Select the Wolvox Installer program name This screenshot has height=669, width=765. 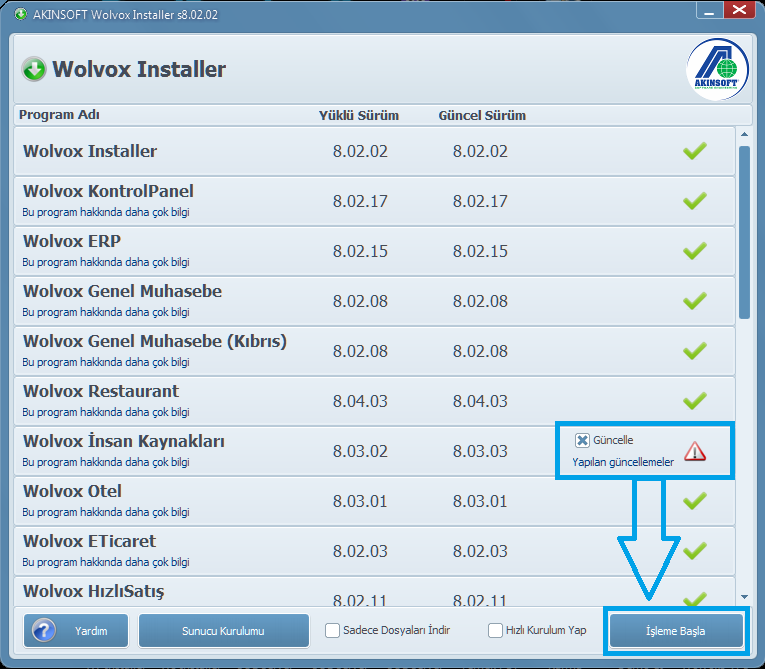[x=90, y=151]
